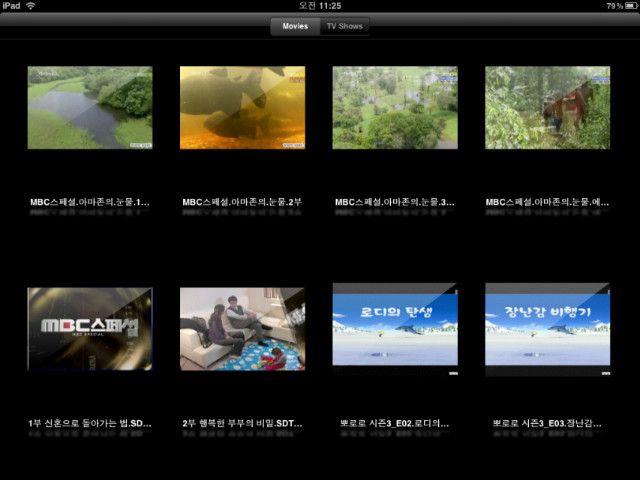Switch to the TV Shows tab
Image resolution: width=640 pixels, height=480 pixels.
(x=344, y=26)
